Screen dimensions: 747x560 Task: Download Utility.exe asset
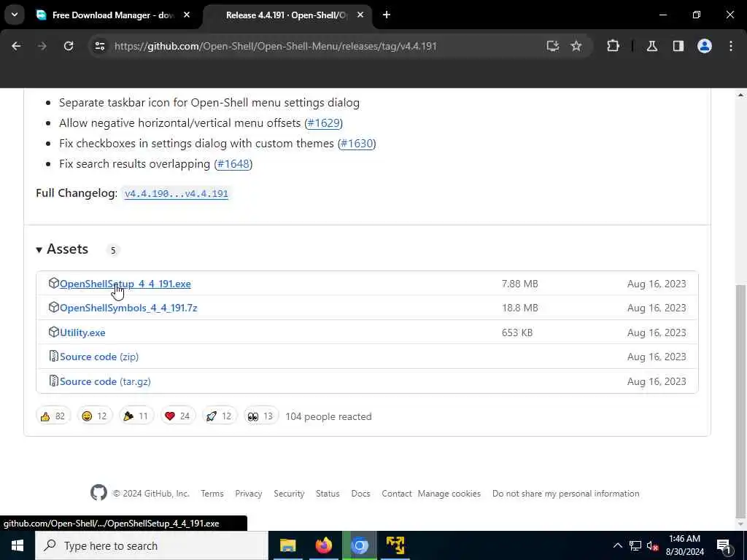[x=82, y=332]
